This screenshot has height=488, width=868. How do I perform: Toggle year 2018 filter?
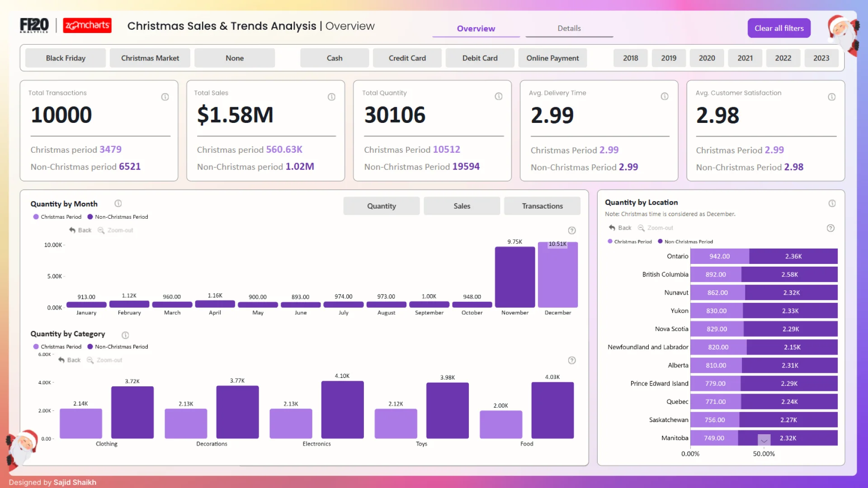631,58
